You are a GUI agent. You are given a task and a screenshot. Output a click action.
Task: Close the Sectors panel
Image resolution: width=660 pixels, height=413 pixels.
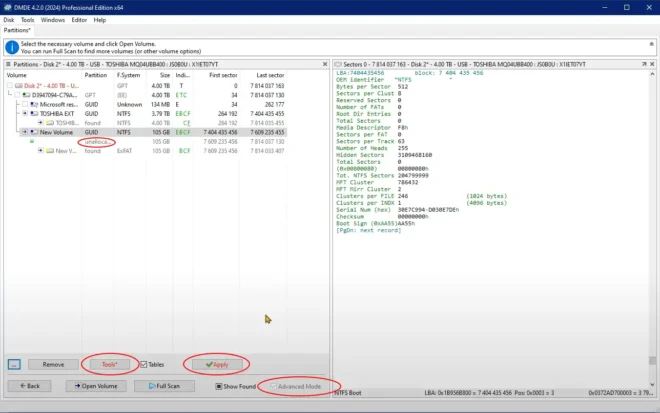click(652, 64)
